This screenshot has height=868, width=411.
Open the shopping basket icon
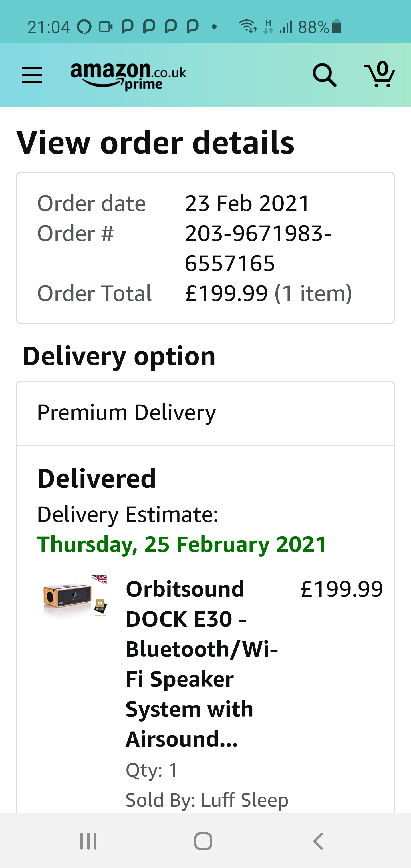(379, 75)
